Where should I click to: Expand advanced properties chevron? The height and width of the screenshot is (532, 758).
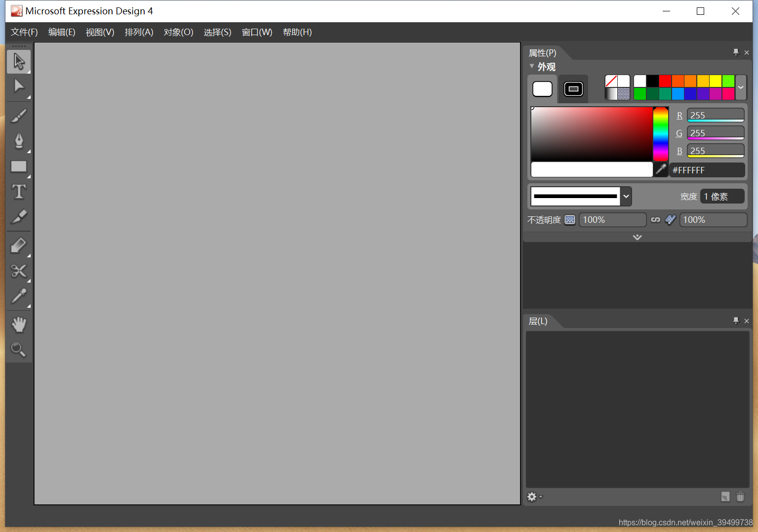pos(637,237)
